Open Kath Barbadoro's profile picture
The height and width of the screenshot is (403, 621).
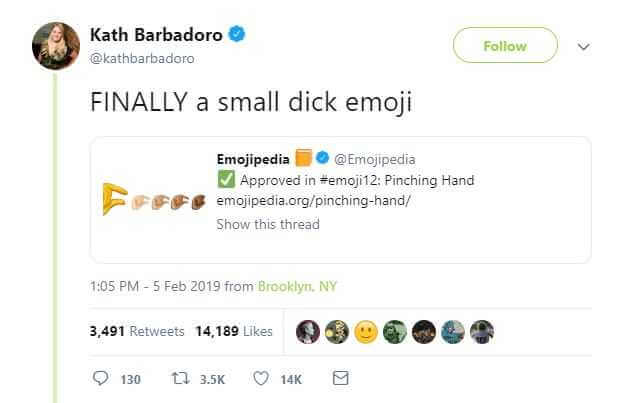pyautogui.click(x=57, y=46)
